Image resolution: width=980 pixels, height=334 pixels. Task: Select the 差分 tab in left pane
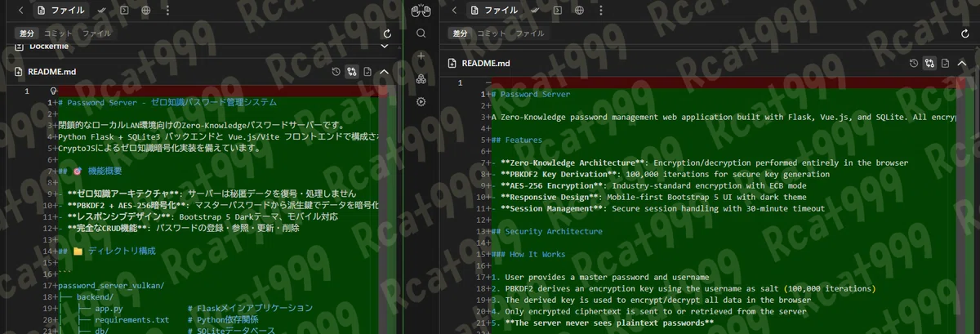click(x=26, y=33)
